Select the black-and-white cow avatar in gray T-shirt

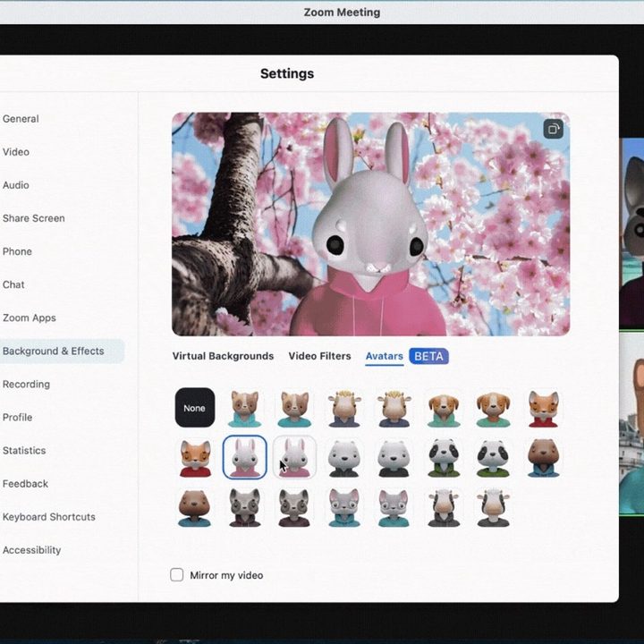tap(493, 507)
